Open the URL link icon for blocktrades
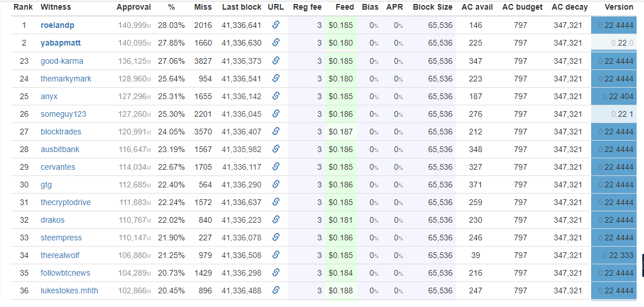The width and height of the screenshot is (644, 307). [x=276, y=132]
